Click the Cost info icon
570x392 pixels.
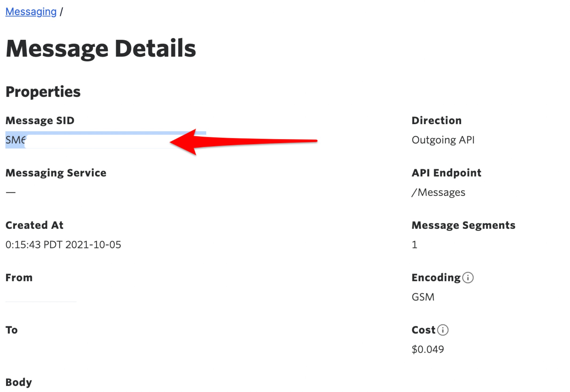[x=443, y=330]
